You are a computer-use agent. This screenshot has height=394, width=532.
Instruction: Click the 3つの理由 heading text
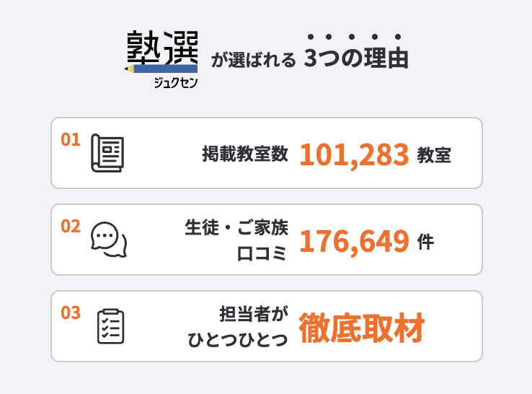point(356,58)
